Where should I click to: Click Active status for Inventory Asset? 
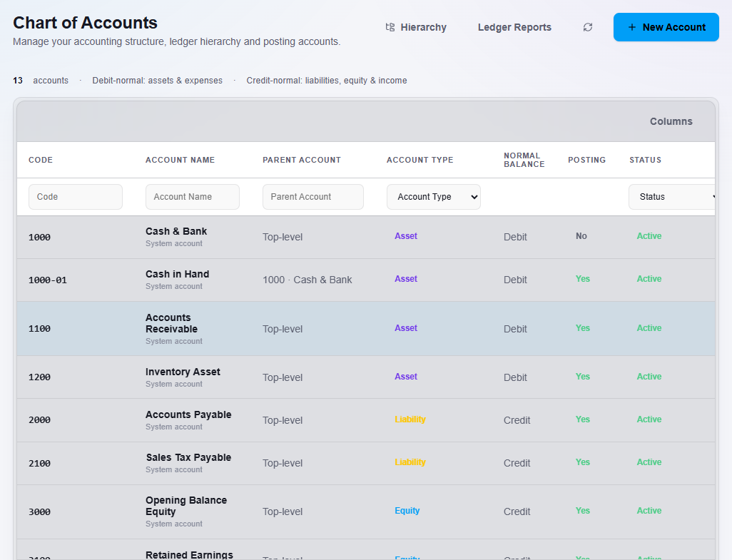click(x=649, y=377)
